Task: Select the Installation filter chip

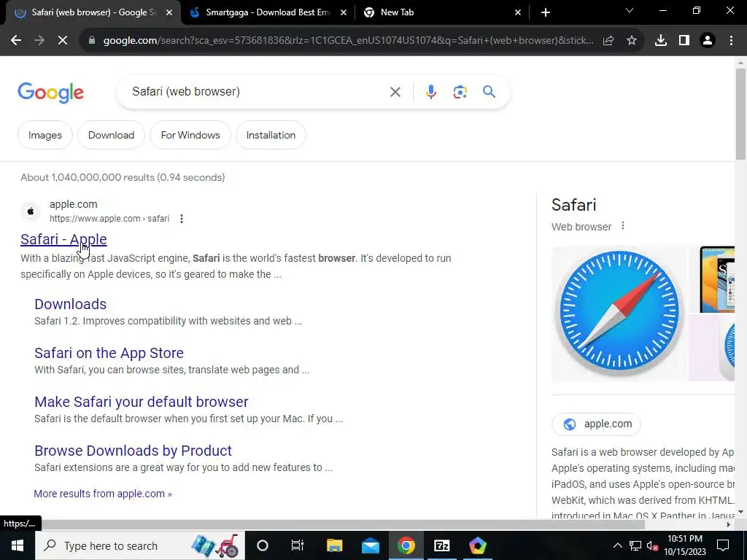Action: pyautogui.click(x=271, y=135)
